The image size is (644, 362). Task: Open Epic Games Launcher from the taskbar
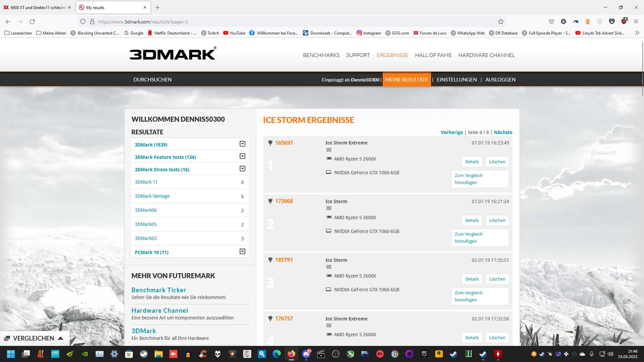424,354
